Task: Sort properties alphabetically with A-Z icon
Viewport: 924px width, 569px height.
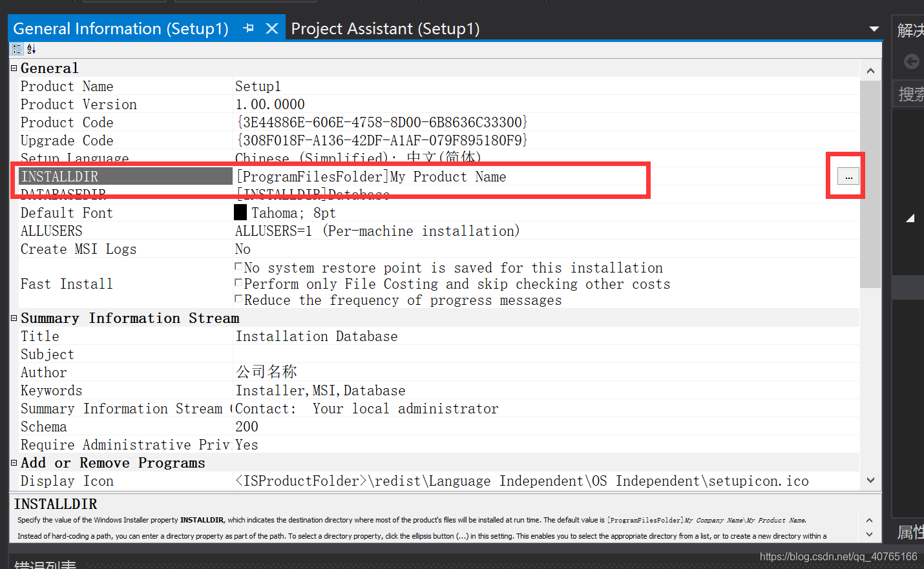Action: click(x=31, y=49)
